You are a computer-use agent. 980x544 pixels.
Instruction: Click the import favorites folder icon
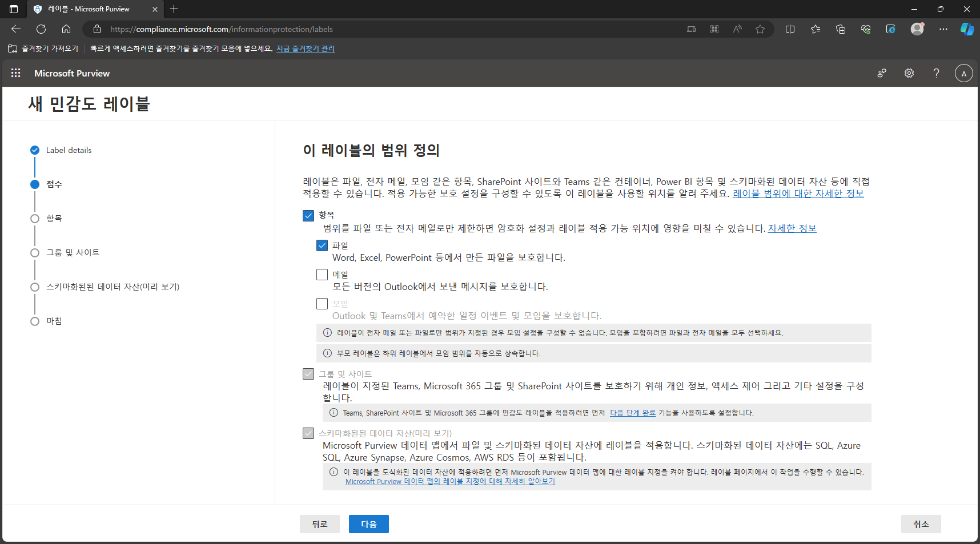[13, 49]
